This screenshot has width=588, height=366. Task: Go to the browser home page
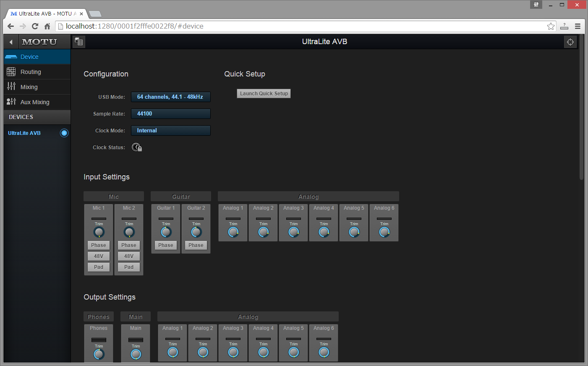tap(47, 26)
